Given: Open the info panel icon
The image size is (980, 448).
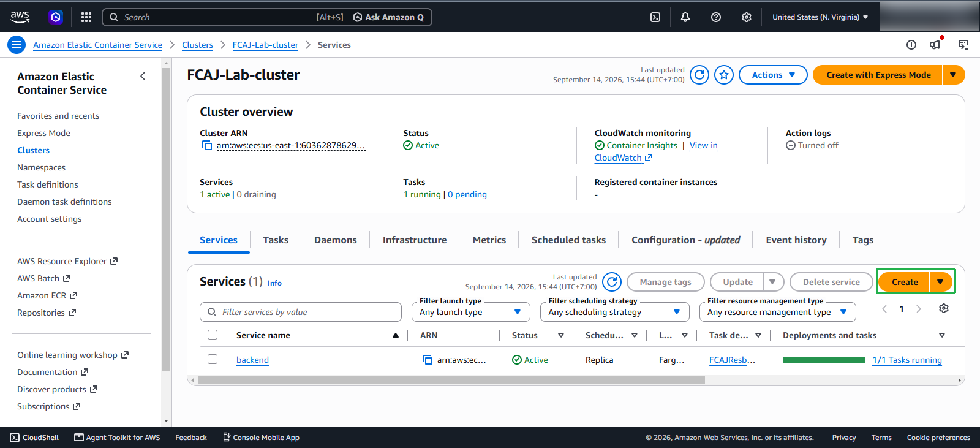Looking at the screenshot, I should click(x=911, y=45).
